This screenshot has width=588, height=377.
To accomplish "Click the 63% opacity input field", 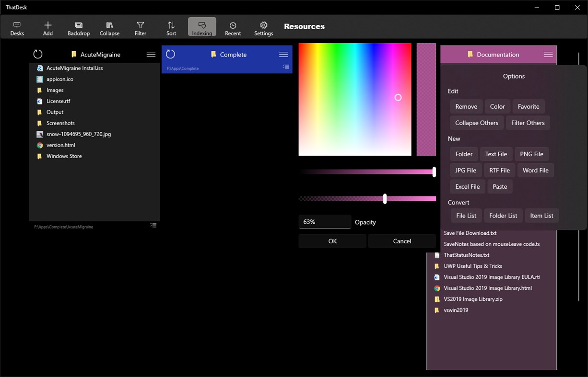I will [x=325, y=222].
